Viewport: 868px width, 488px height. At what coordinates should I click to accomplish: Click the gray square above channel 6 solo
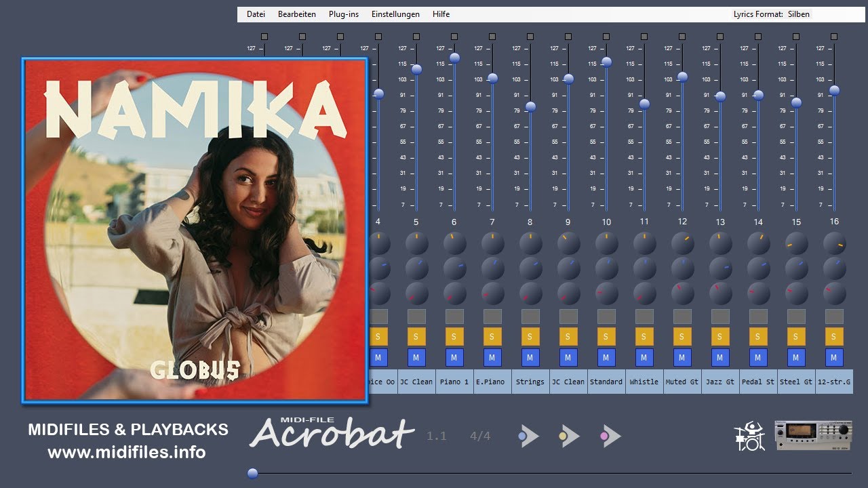tap(454, 317)
